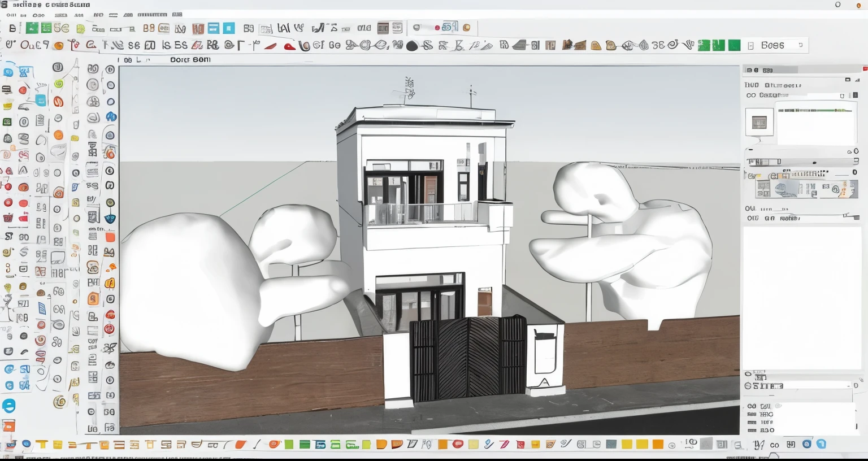Close the right panel with red corner button
868x461 pixels.
pos(865,69)
